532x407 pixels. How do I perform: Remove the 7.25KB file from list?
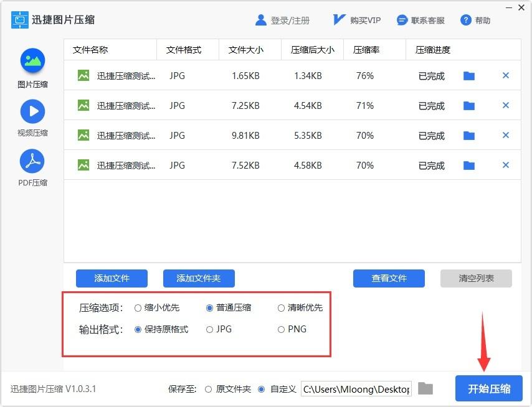[506, 105]
